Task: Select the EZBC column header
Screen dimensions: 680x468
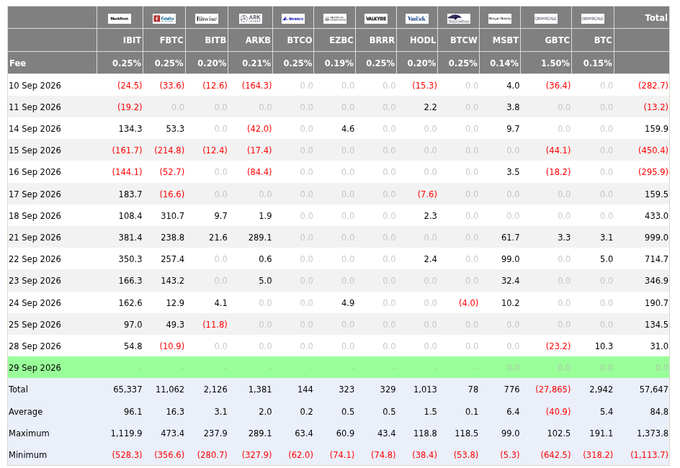Action: click(341, 40)
